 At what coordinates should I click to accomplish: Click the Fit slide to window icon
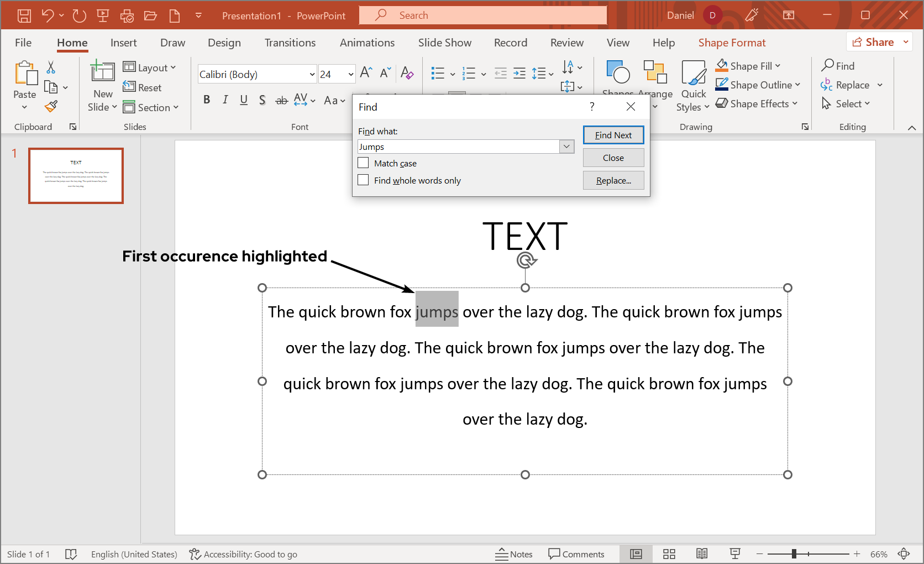[x=904, y=554]
